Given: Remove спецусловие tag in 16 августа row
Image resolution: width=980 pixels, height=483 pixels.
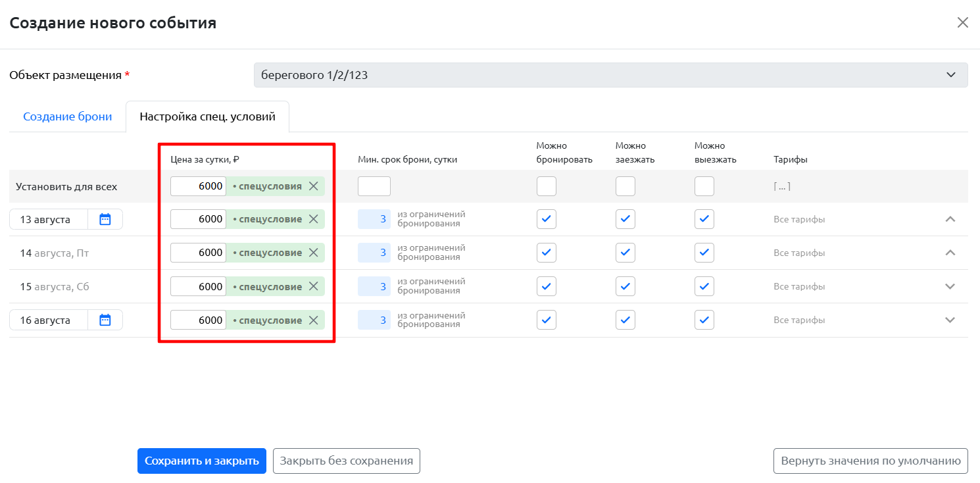Looking at the screenshot, I should [314, 320].
